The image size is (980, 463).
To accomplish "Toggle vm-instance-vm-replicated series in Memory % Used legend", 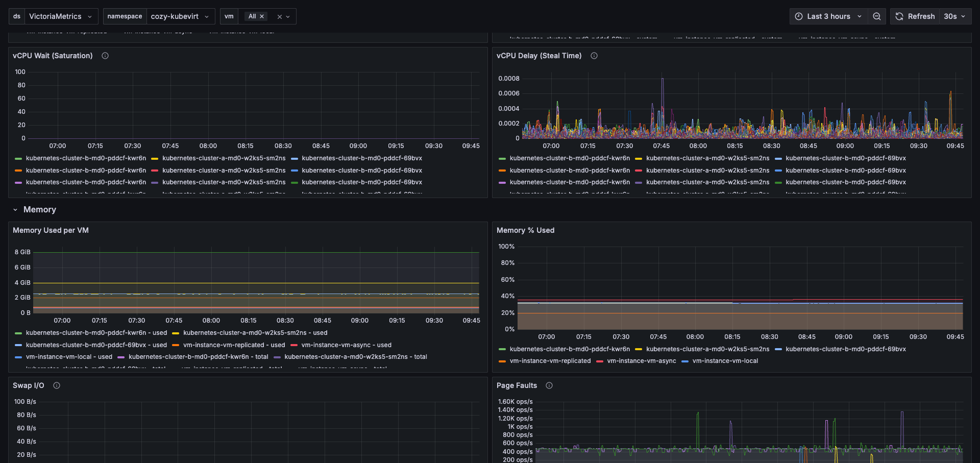I will [550, 361].
